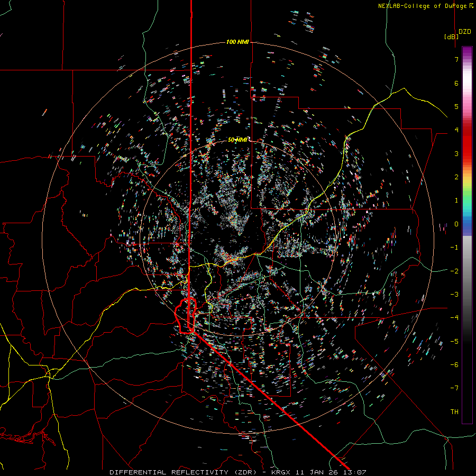
Task: Click the 13:07 timestamp in the caption
Action: point(354,472)
